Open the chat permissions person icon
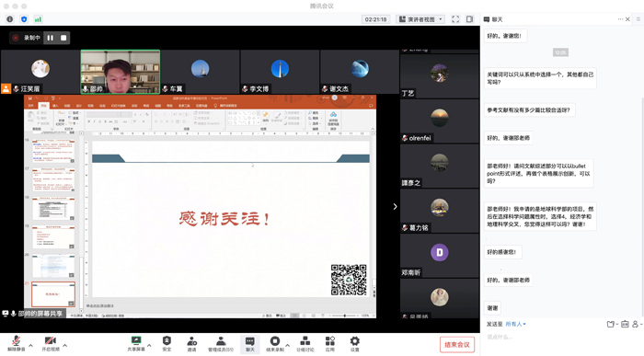This screenshot has width=644, height=356. pos(637,324)
